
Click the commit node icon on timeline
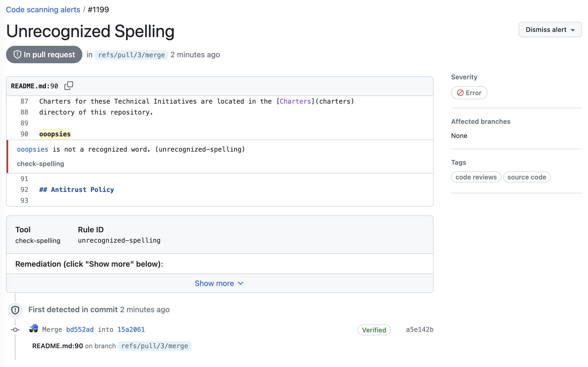[15, 330]
